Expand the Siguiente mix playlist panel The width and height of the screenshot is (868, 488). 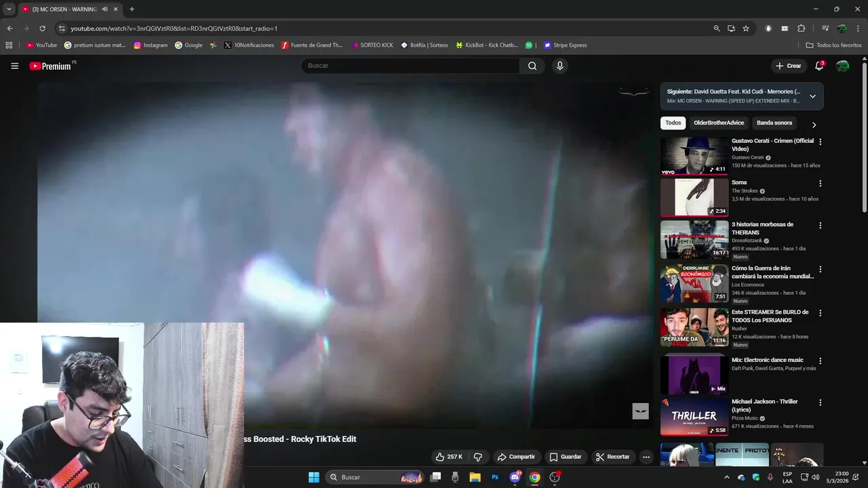click(812, 96)
